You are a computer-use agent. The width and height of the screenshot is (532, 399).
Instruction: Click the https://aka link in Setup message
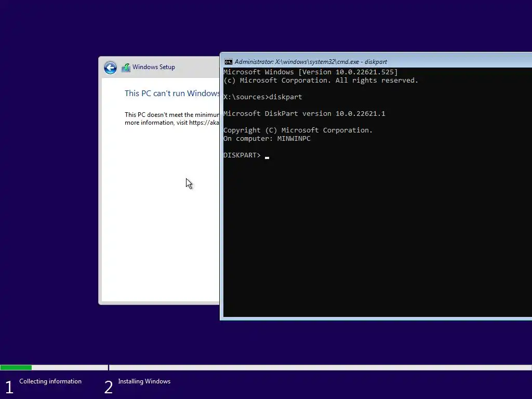(x=204, y=123)
